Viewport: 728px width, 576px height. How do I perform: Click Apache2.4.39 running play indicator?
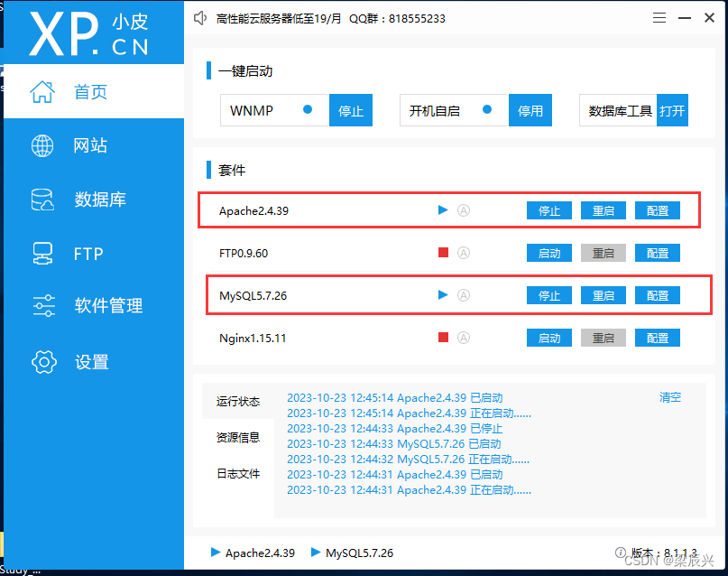[x=443, y=210]
